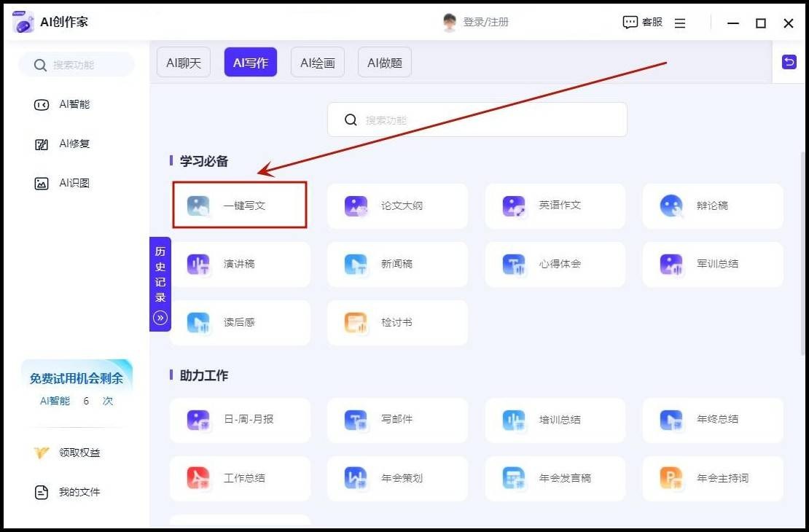Viewport: 809px width, 532px height.
Task: Switch to the AI聊天 tab
Action: (x=184, y=63)
